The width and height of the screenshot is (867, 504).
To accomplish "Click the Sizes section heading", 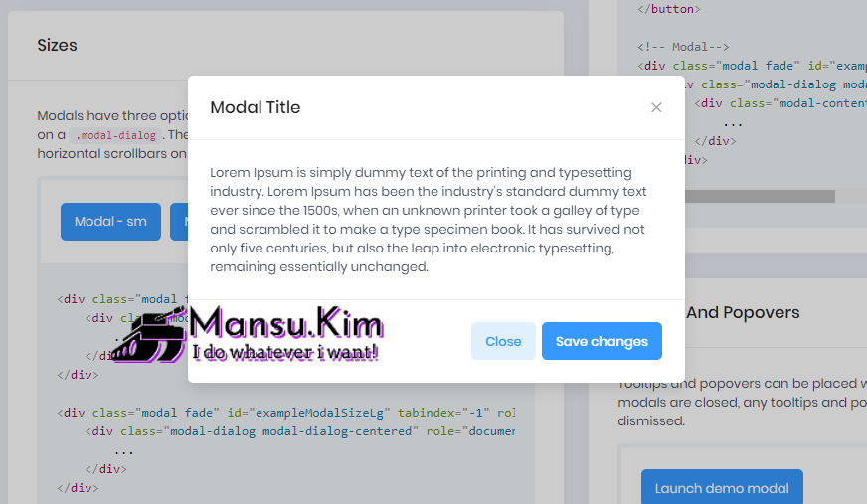I will coord(57,45).
